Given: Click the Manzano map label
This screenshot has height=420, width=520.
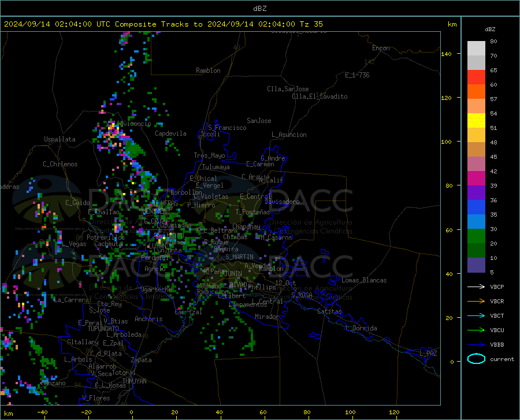Looking at the screenshot, I should (53, 383).
